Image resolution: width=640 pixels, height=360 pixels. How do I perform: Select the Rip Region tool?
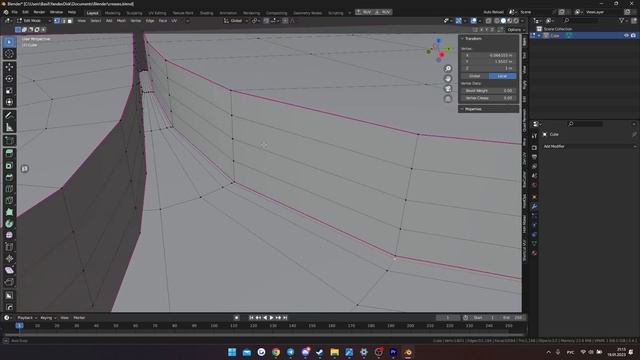tap(9, 282)
